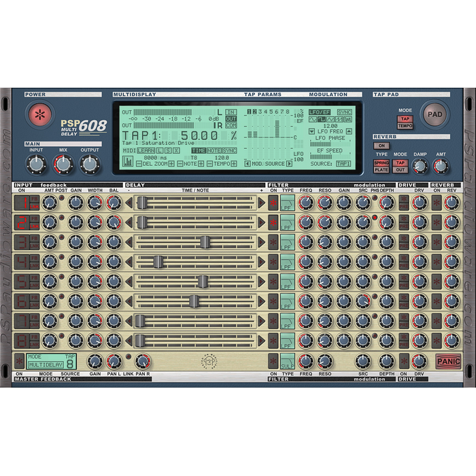The height and width of the screenshot is (476, 476).
Task: Toggle the Reverb ON switch
Action: pos(381,146)
